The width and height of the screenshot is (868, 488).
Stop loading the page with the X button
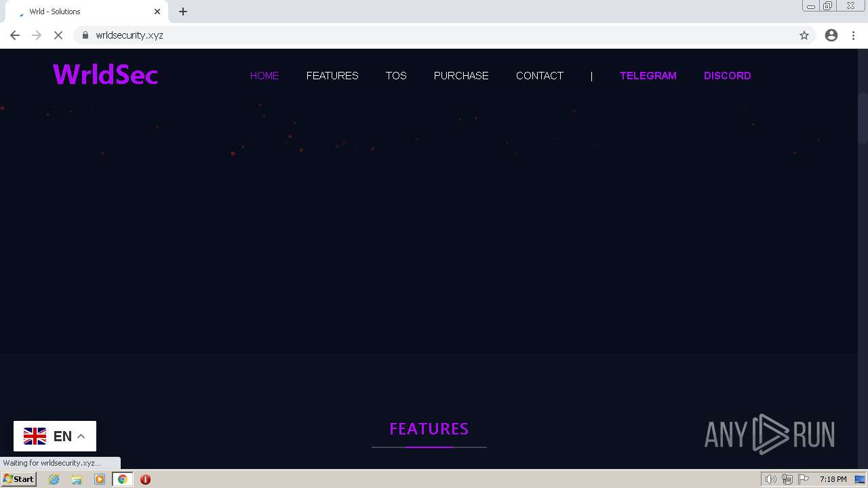click(58, 35)
